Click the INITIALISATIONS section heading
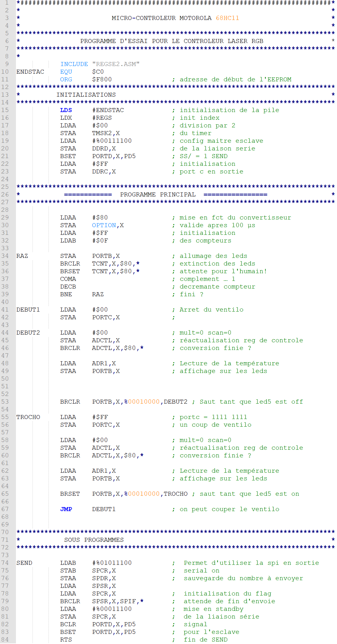The image size is (337, 644). [86, 95]
